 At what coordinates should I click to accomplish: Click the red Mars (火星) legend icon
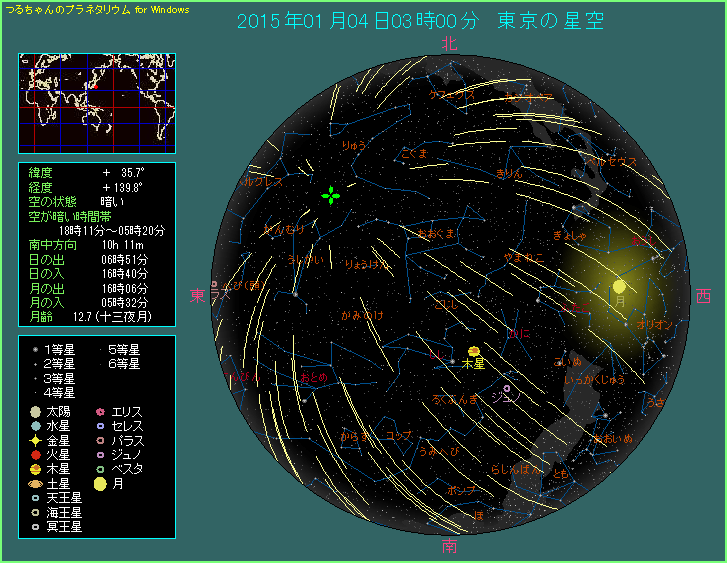(x=35, y=454)
